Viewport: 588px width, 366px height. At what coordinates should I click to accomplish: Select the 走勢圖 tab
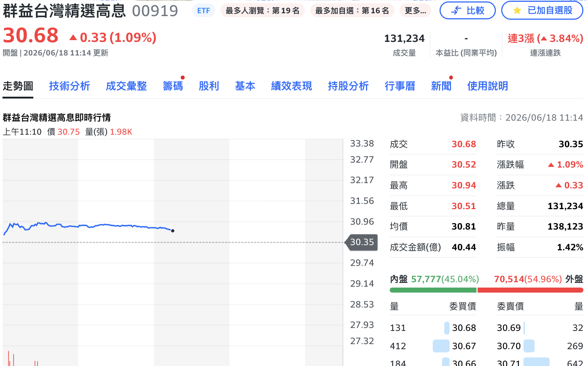[x=18, y=86]
